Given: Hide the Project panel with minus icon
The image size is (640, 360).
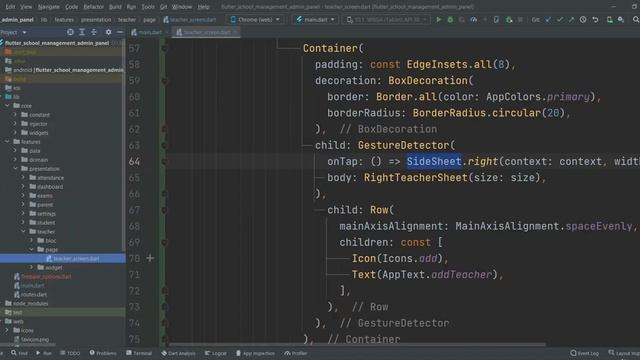Looking at the screenshot, I should click(120, 32).
